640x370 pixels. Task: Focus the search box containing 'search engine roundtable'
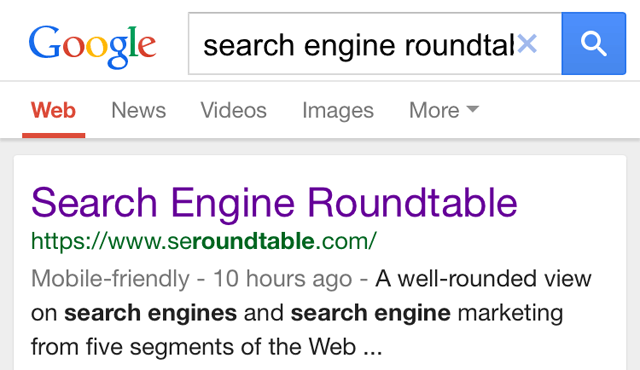[375, 44]
